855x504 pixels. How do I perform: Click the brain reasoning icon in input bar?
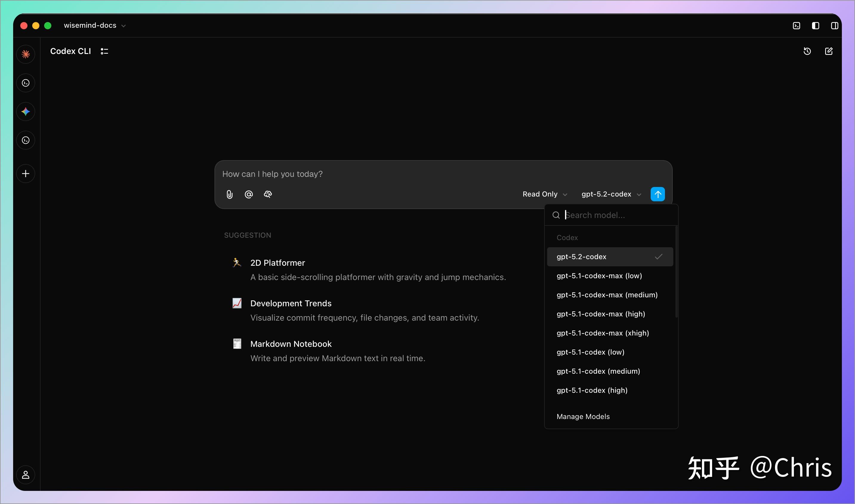click(268, 194)
